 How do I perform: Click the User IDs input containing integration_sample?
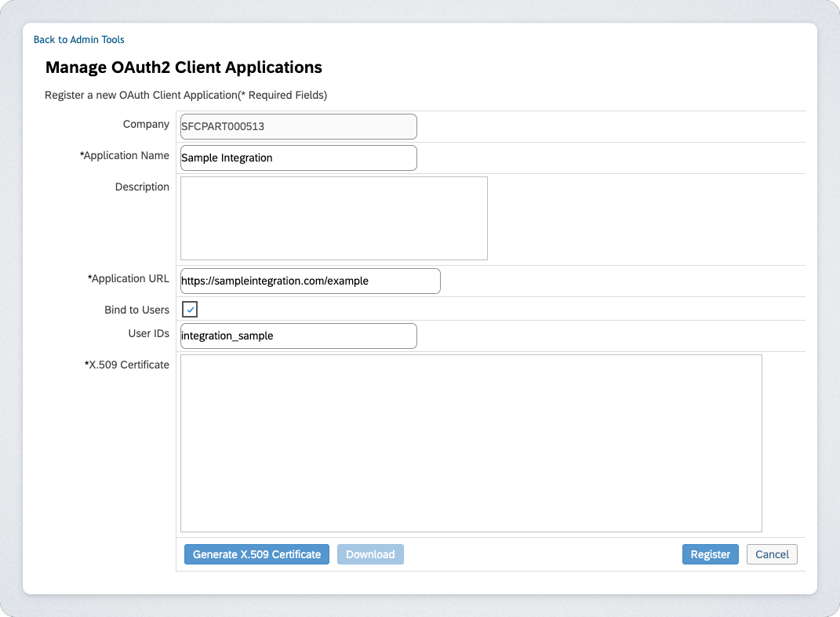(298, 336)
